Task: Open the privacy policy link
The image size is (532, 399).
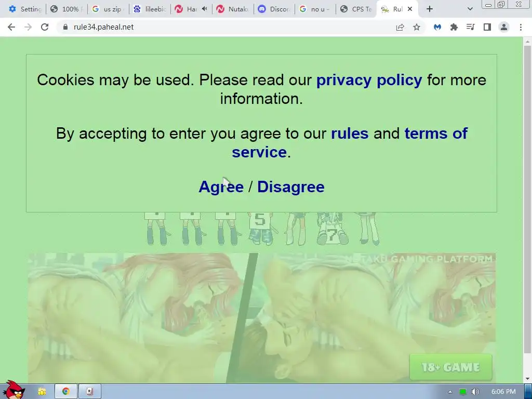Action: (369, 80)
